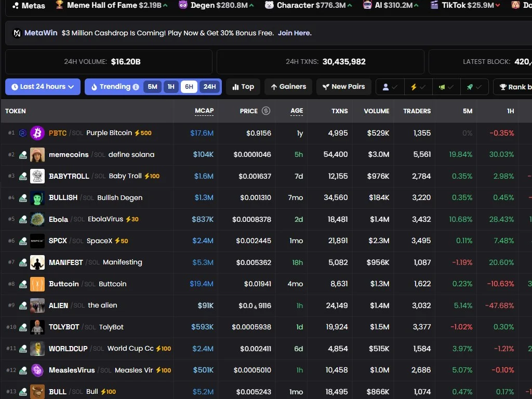Click the Raydium DEX icon in PBTC row
The width and height of the screenshot is (532, 399).
tap(23, 133)
